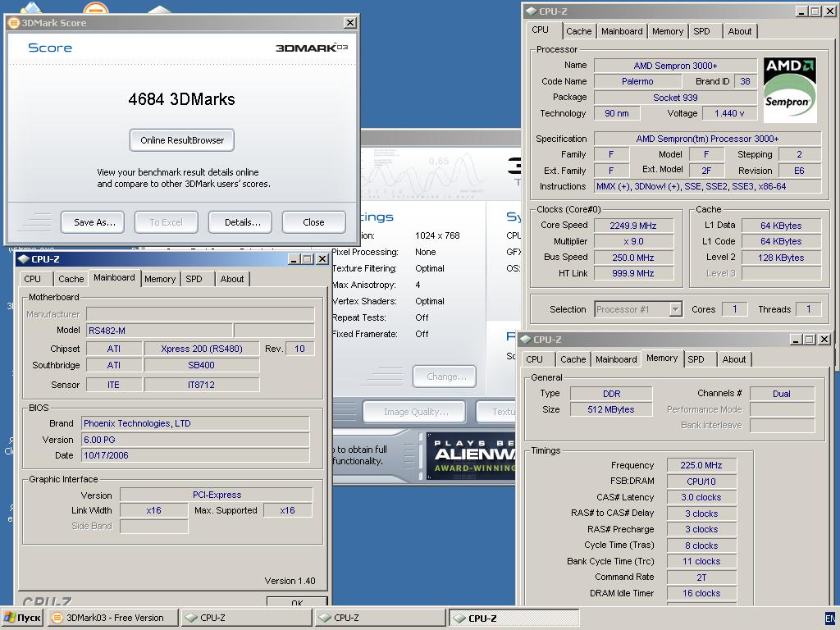Select Mainboard tab in Memory CPU-Z window
The image size is (840, 630).
616,359
